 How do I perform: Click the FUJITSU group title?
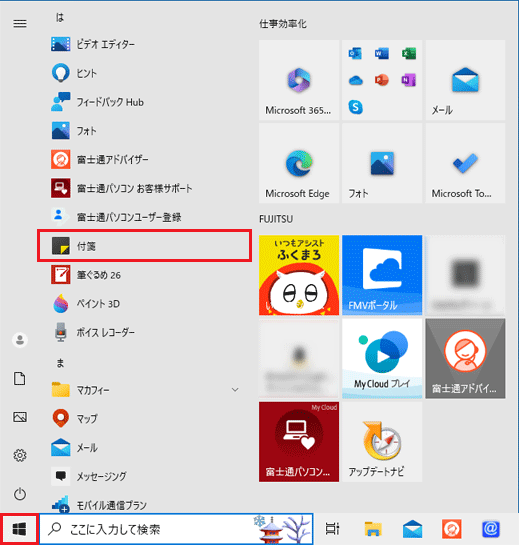click(x=276, y=219)
